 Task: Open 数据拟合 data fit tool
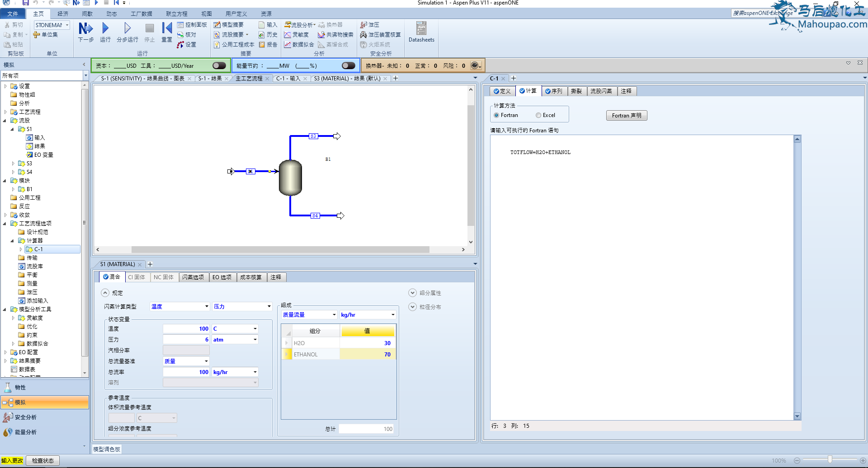[298, 45]
